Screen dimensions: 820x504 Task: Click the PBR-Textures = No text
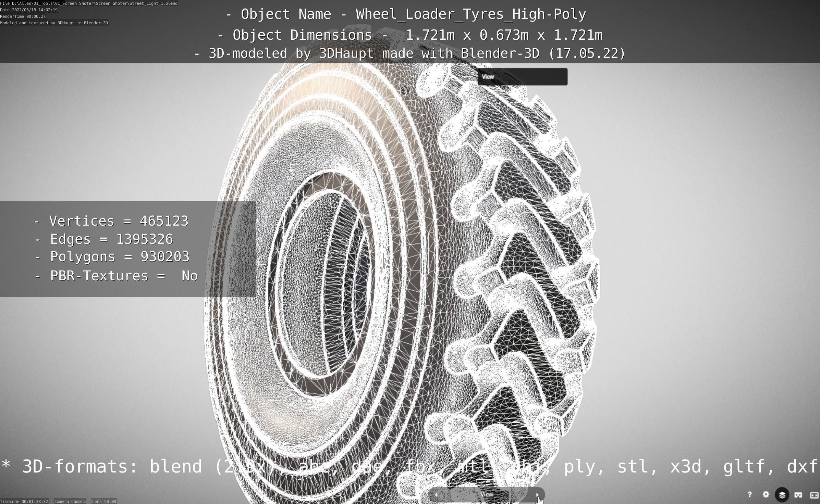point(116,276)
